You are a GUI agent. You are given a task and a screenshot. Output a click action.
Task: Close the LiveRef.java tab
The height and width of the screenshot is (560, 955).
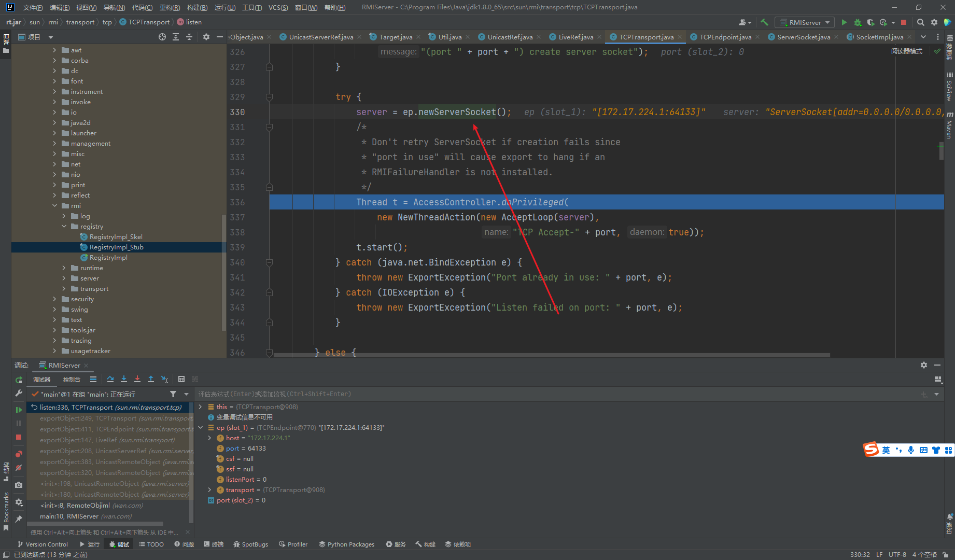pos(599,37)
